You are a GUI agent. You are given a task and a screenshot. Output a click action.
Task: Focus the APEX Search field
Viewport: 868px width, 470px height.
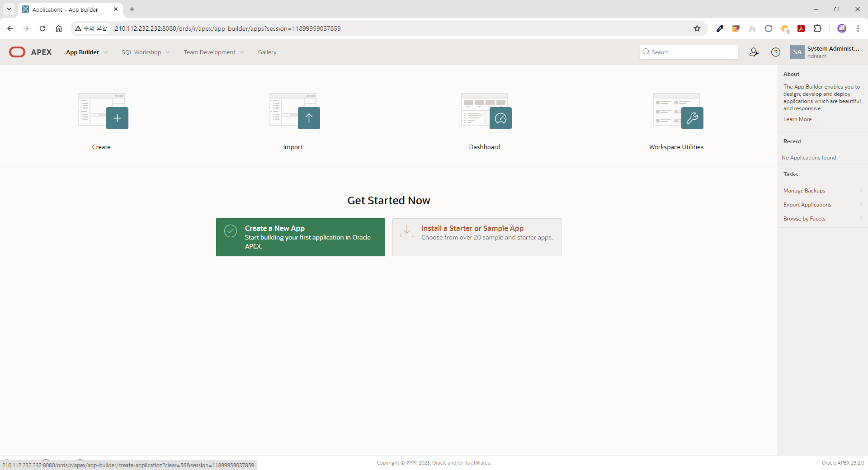[689, 52]
